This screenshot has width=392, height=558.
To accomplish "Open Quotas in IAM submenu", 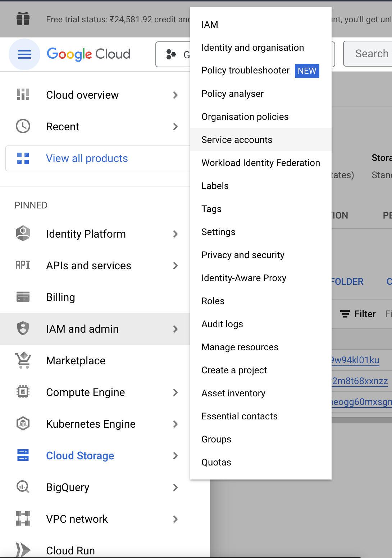I will (261, 462).
